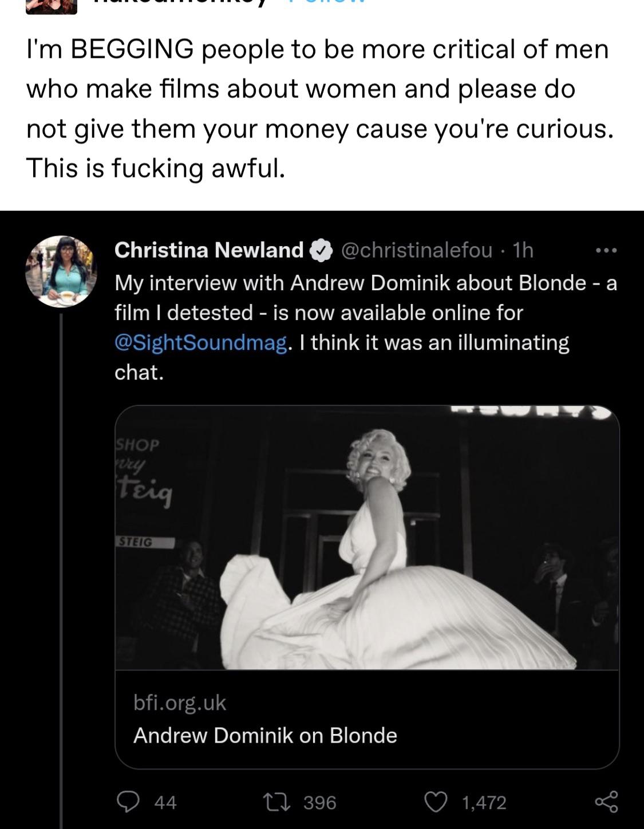Image resolution: width=644 pixels, height=829 pixels.
Task: Click the 396 retweet count
Action: [x=319, y=803]
